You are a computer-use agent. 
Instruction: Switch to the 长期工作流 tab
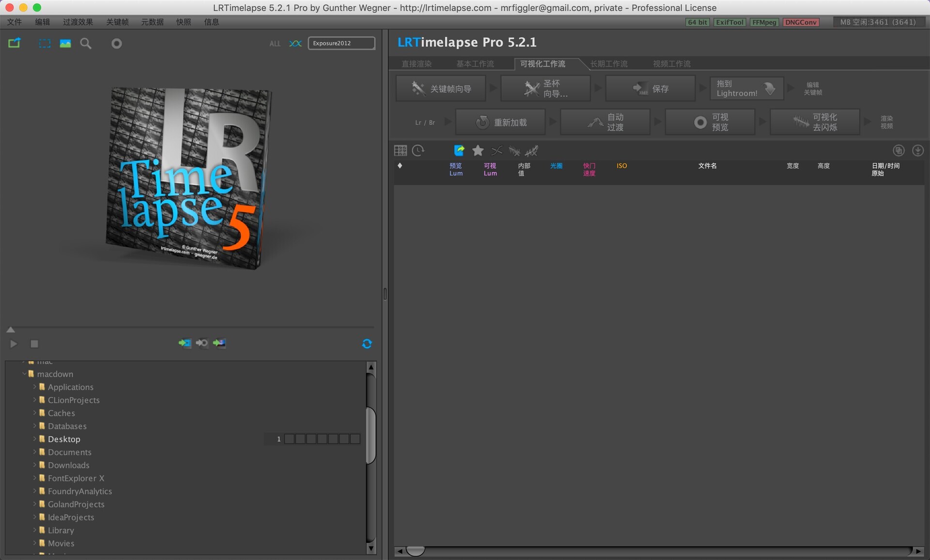tap(609, 64)
